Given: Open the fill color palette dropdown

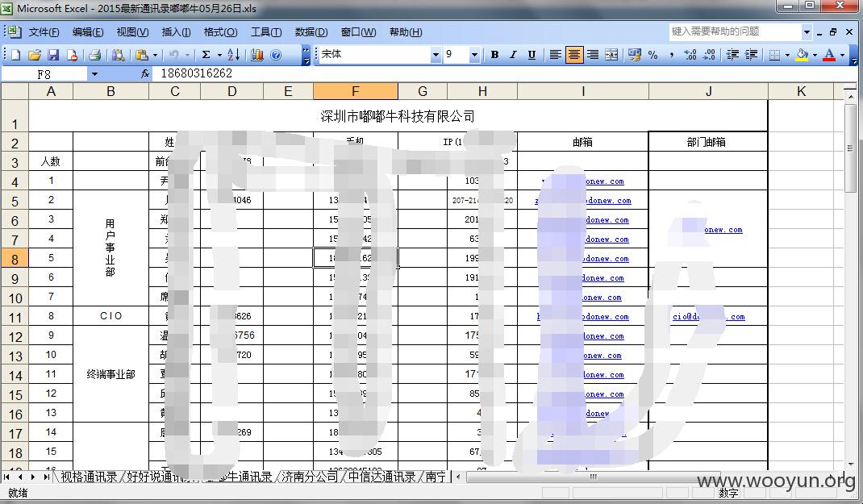Looking at the screenshot, I should [815, 55].
